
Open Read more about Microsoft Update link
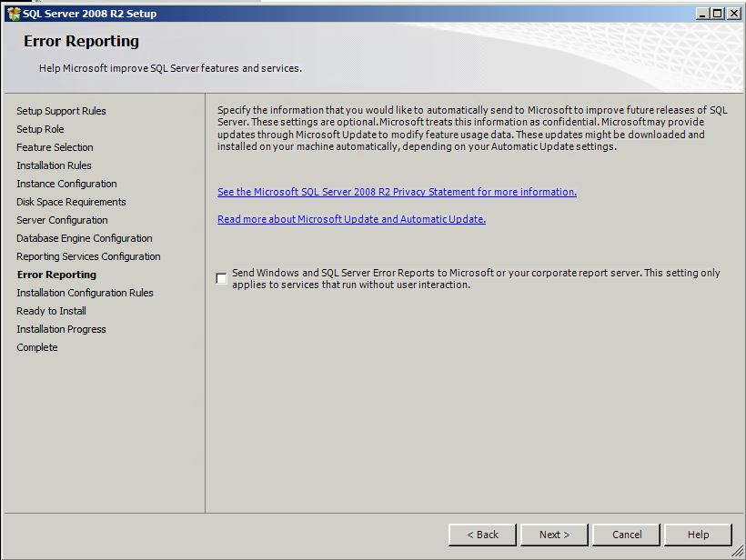pos(351,219)
